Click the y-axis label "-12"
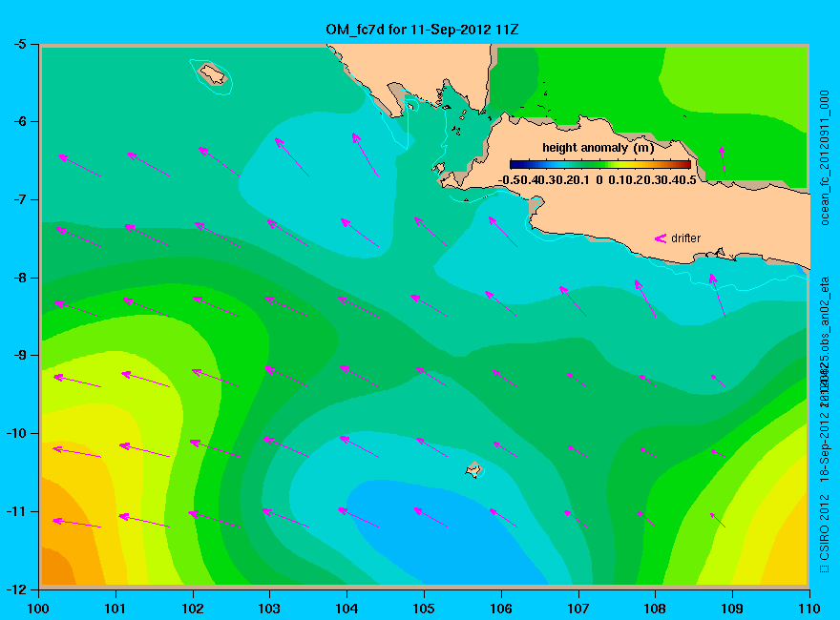The width and height of the screenshot is (840, 620). (x=16, y=589)
